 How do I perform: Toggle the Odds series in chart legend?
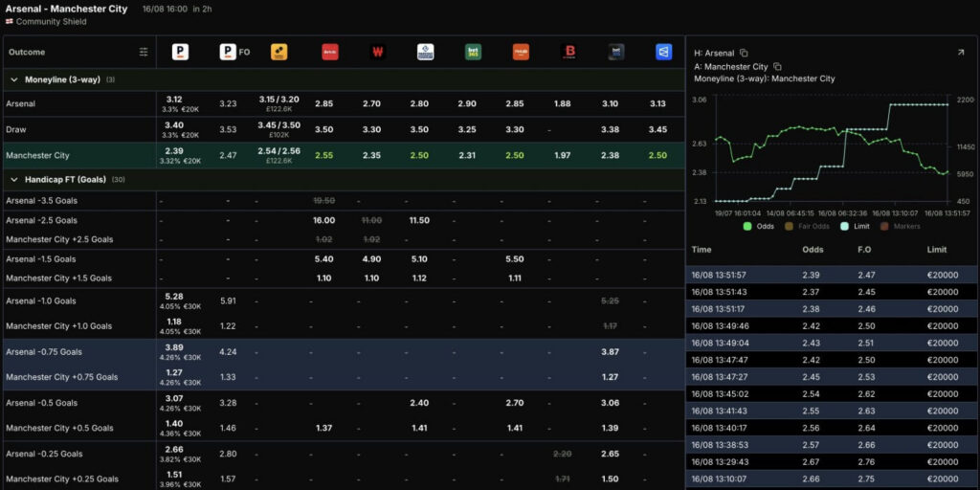tap(759, 226)
